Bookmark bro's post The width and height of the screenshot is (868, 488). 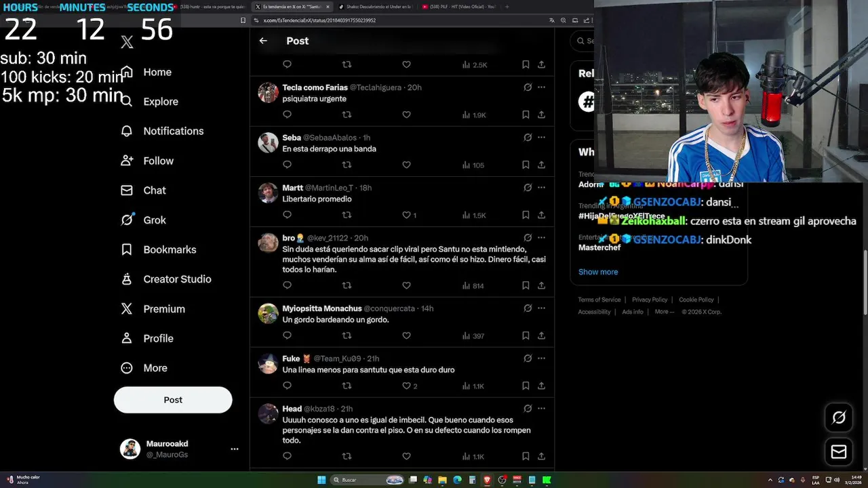[x=526, y=285]
